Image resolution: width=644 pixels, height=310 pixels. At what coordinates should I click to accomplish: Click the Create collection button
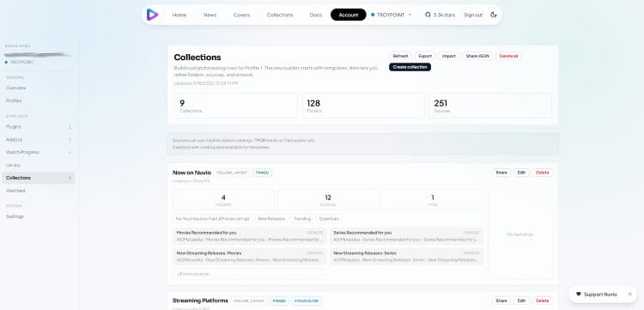click(x=410, y=67)
